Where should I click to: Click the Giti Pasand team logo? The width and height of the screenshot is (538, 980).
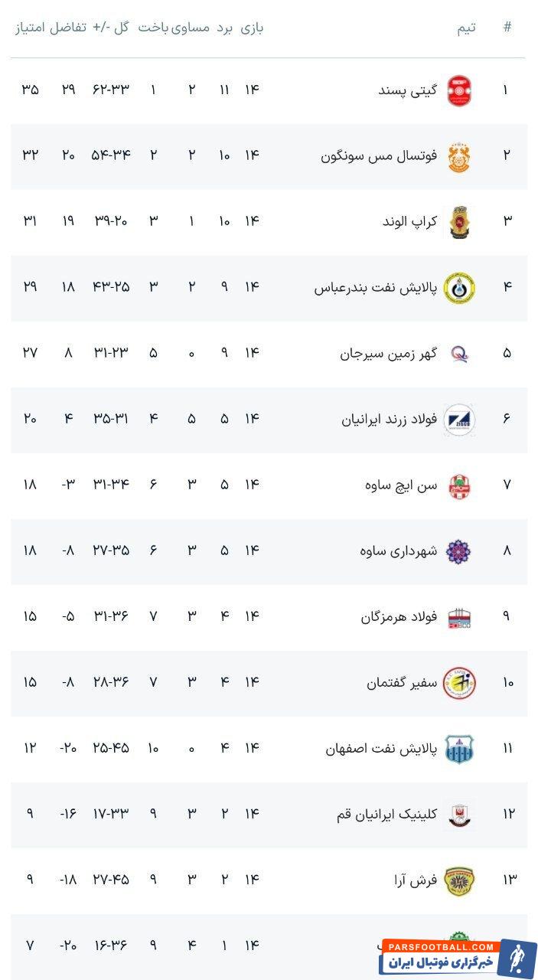458,90
